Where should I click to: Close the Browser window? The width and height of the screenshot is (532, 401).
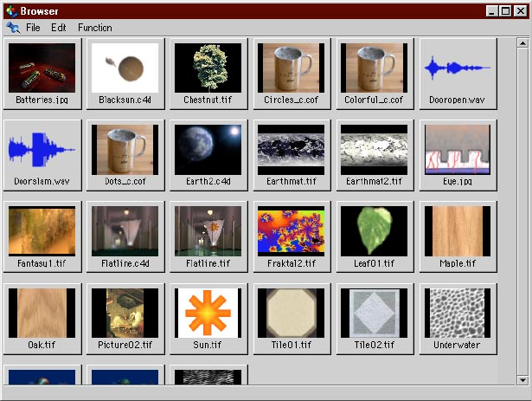click(x=520, y=11)
